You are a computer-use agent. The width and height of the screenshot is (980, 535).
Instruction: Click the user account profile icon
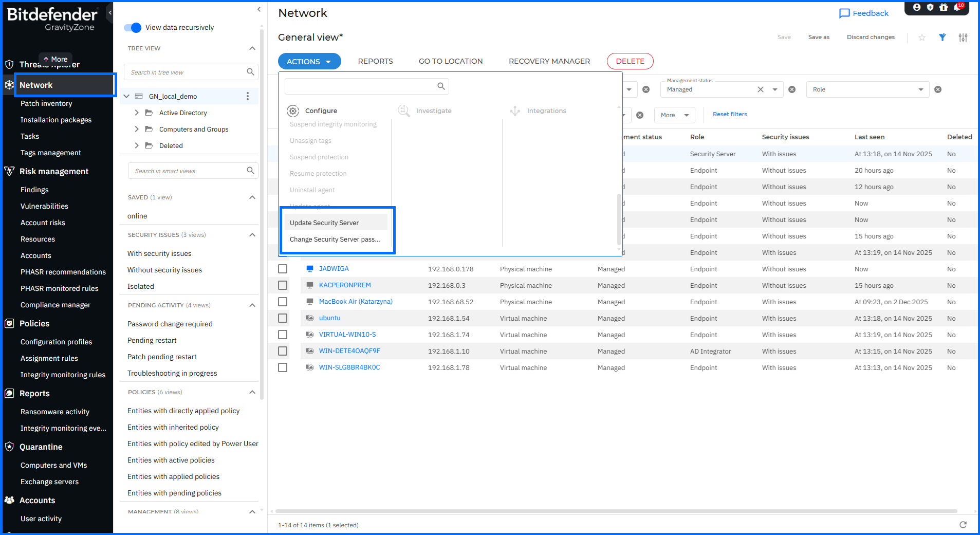tap(917, 8)
